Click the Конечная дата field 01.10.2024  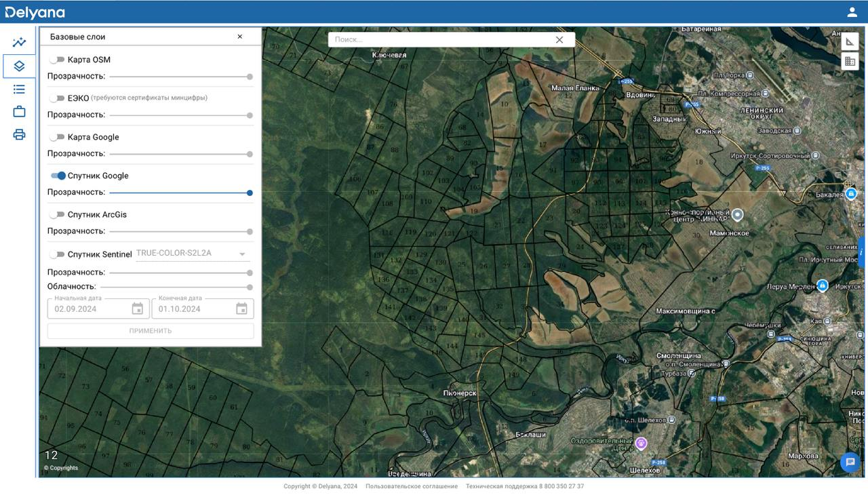[x=203, y=309]
